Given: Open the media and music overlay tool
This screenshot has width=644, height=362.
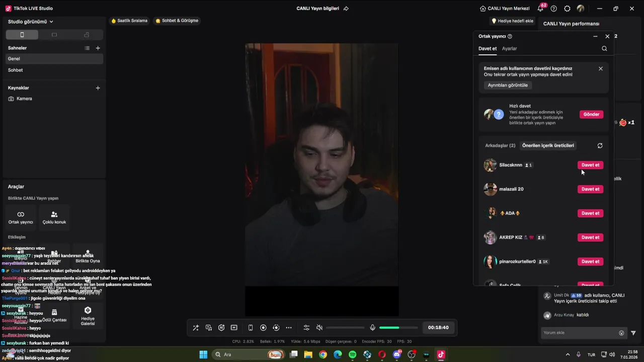Looking at the screenshot, I should click(x=209, y=328).
